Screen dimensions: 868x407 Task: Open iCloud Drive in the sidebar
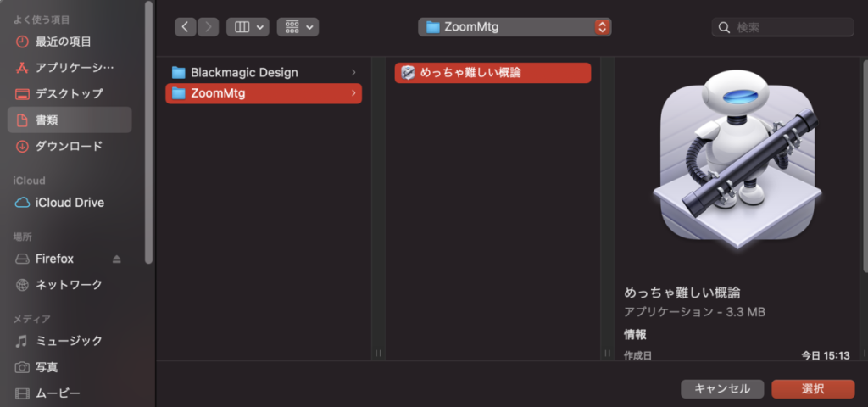tap(70, 203)
